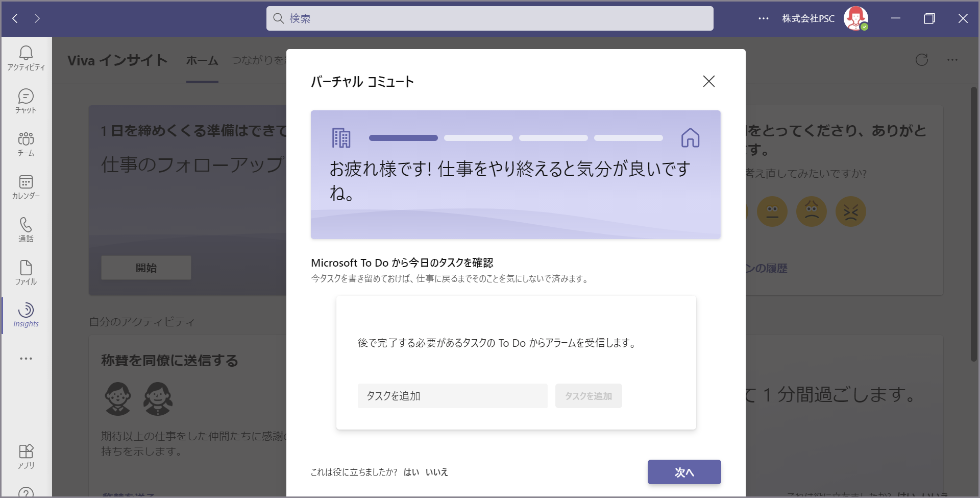Screen dimensions: 980x498
Task: Go back with left arrow
Action: coord(15,18)
